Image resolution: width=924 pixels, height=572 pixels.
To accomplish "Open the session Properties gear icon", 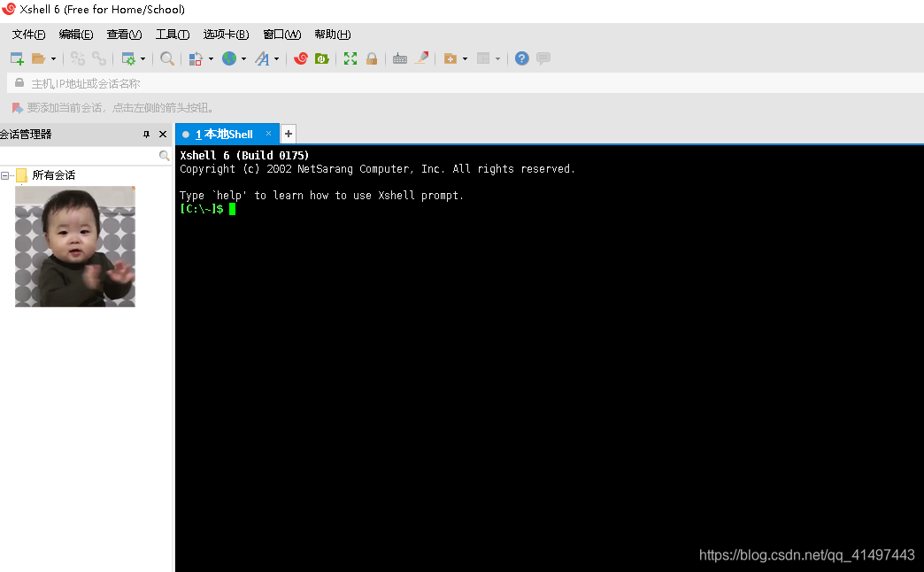I will (127, 58).
